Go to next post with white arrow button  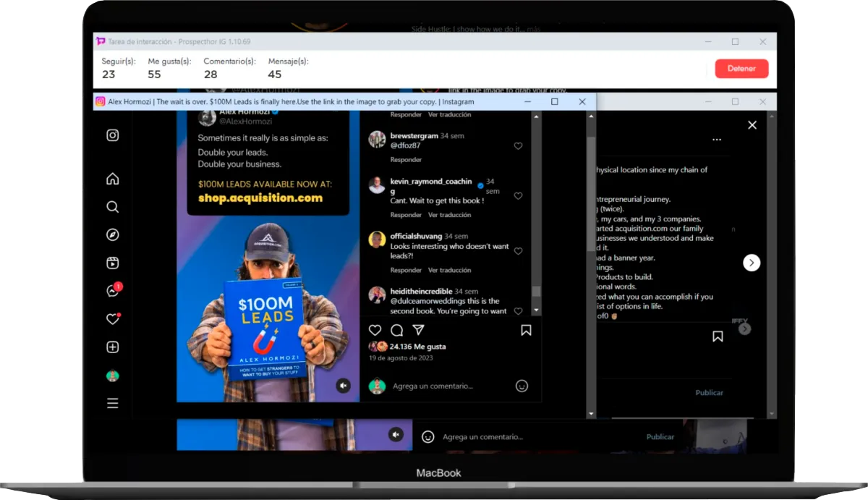pyautogui.click(x=752, y=263)
